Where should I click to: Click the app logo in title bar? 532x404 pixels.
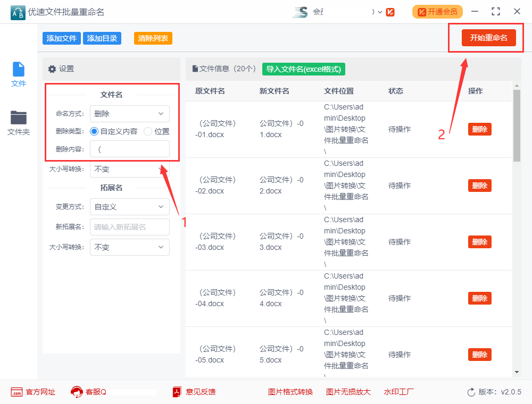tap(18, 13)
